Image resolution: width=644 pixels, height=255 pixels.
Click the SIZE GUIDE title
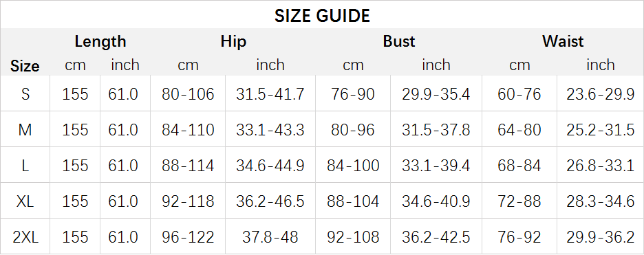point(322,16)
